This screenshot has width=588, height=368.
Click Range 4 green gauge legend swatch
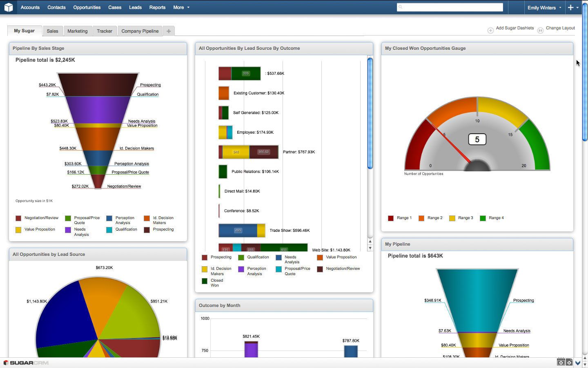click(483, 218)
